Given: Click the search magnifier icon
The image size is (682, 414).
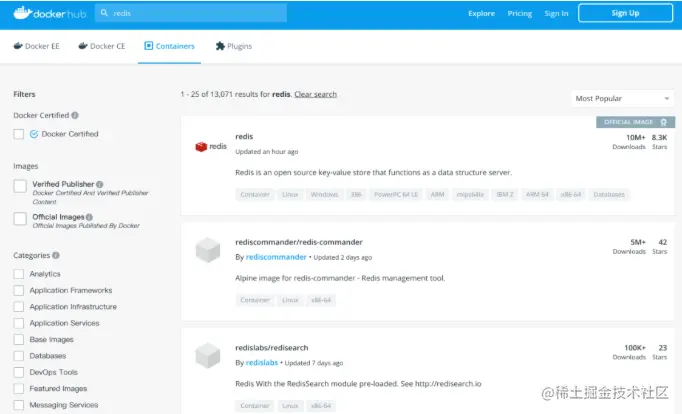Looking at the screenshot, I should pyautogui.click(x=104, y=13).
